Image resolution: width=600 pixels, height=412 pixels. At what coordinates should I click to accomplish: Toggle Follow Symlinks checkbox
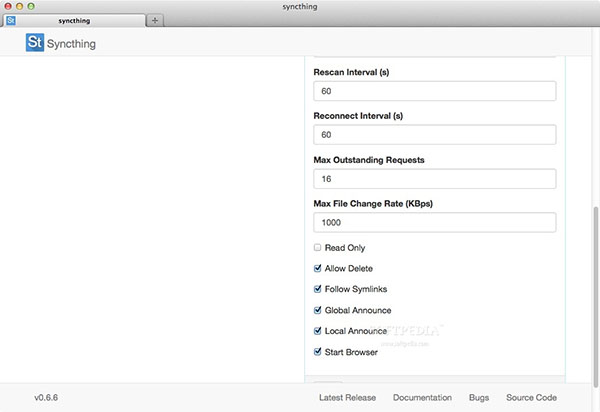317,289
